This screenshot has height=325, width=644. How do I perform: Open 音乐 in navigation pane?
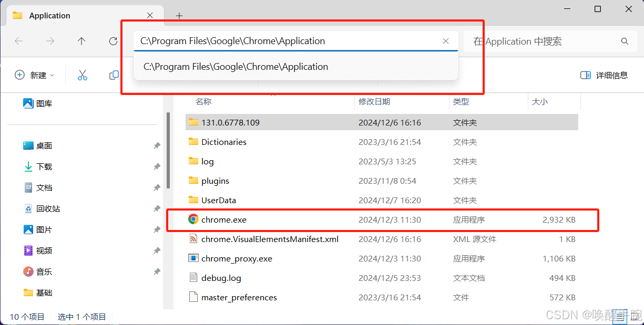(38, 271)
